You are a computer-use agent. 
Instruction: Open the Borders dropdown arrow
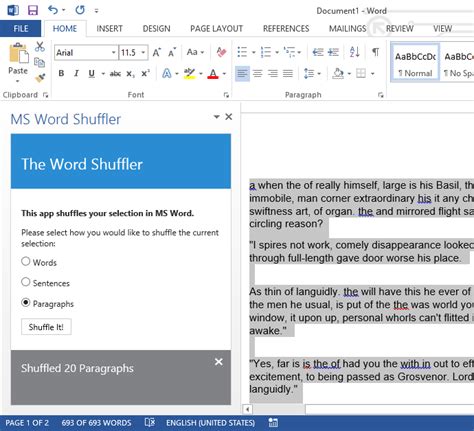pyautogui.click(x=373, y=74)
